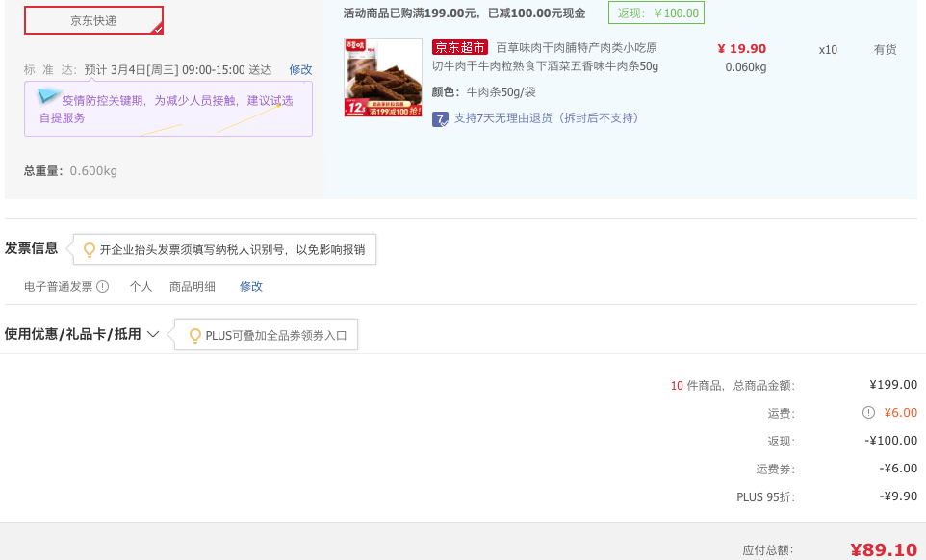Click the 返现 -¥100.00 summary value
Screen dimensions: 926x560
[891, 441]
